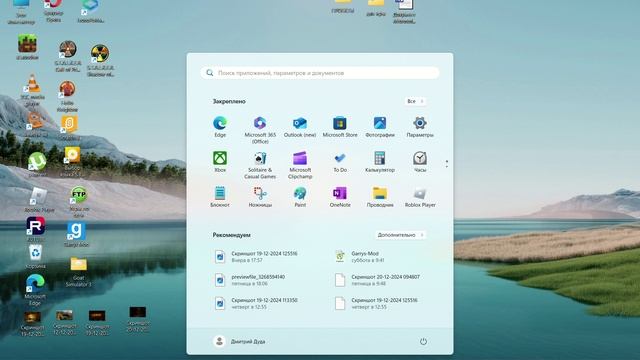
Task: Click the Дополнительно more button
Action: [400, 235]
